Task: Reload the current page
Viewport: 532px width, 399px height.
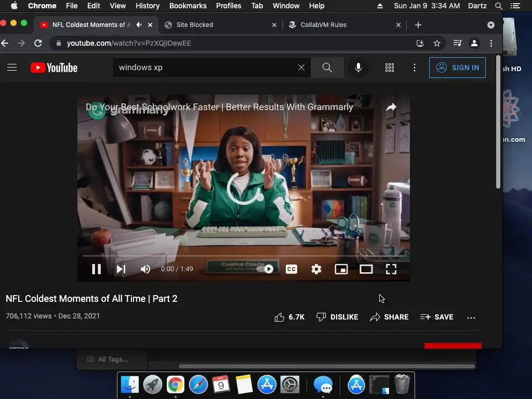Action: [38, 43]
